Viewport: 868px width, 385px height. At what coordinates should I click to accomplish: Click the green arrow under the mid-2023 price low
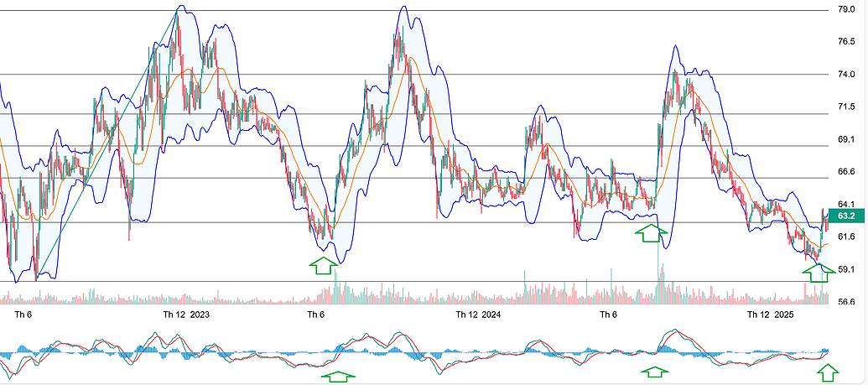pos(323,266)
